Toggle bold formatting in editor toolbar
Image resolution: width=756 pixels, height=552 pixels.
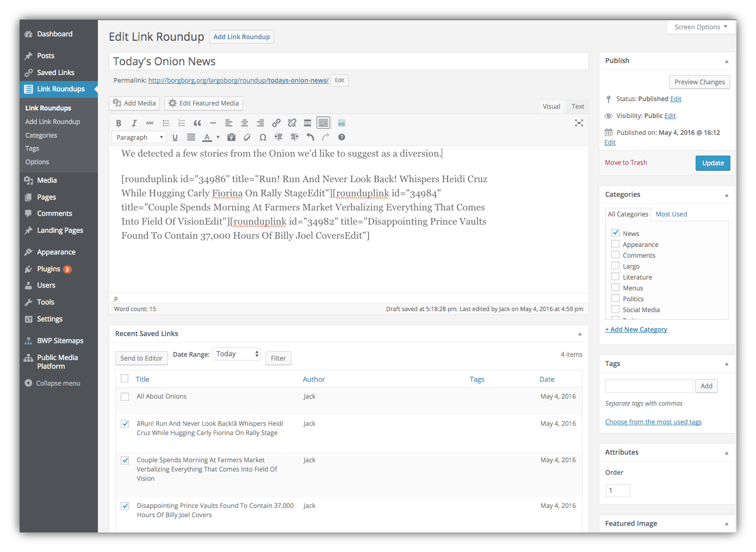click(119, 123)
